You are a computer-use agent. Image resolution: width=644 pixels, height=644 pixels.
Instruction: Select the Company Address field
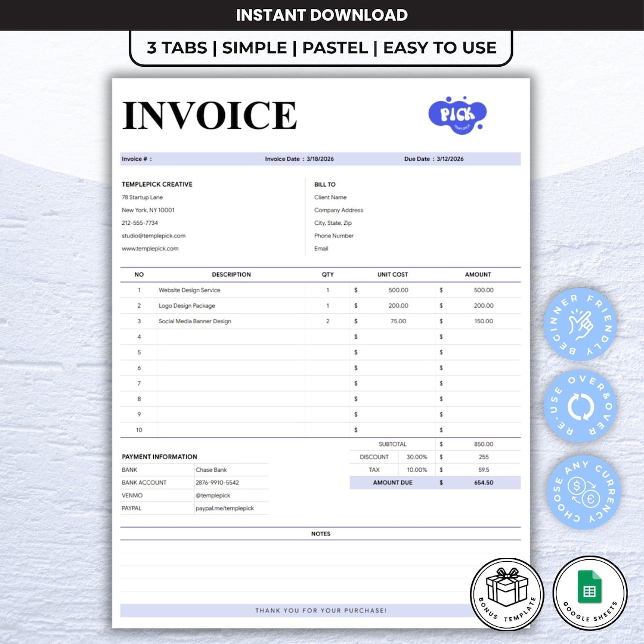(339, 210)
